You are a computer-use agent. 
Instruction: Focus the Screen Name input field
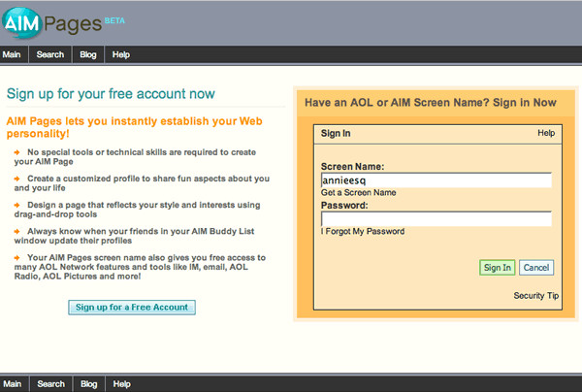pos(436,180)
